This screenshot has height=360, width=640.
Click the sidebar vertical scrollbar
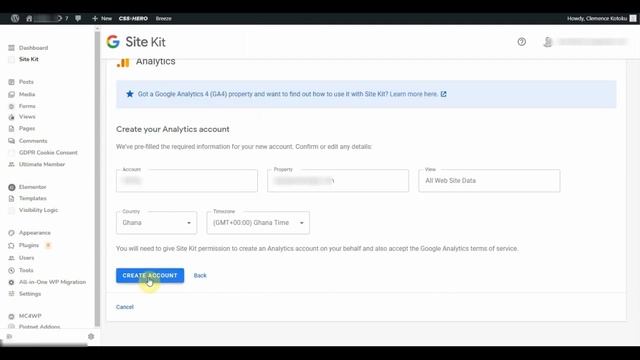tap(97, 178)
